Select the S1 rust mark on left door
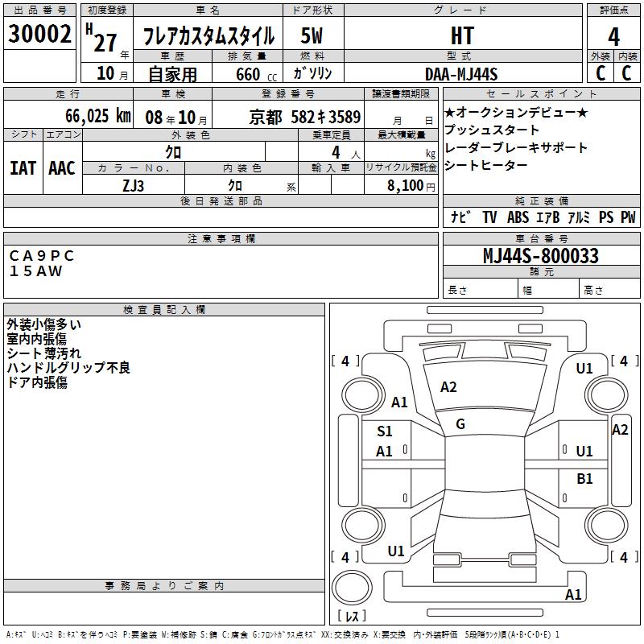Screen dimensions: 644x644 385,431
